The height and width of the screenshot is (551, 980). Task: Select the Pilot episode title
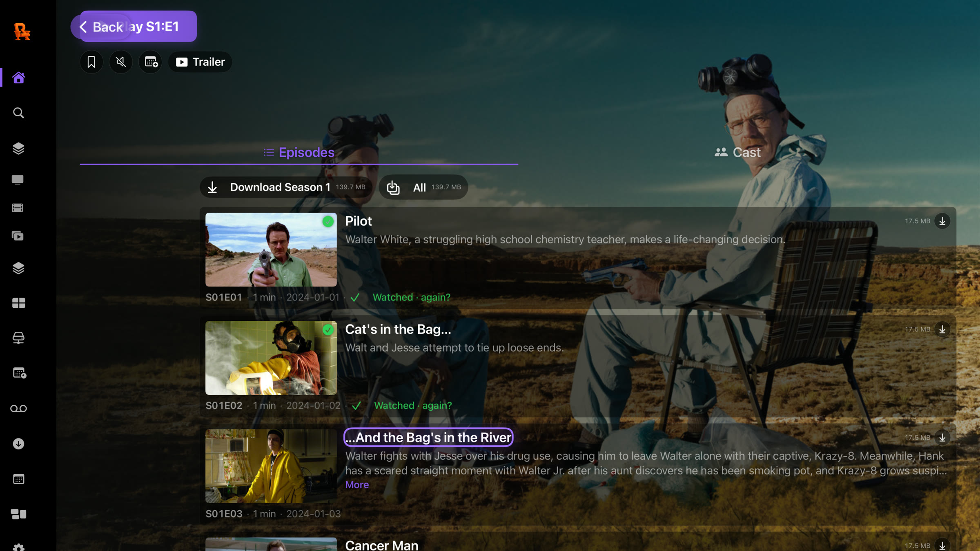pyautogui.click(x=359, y=221)
